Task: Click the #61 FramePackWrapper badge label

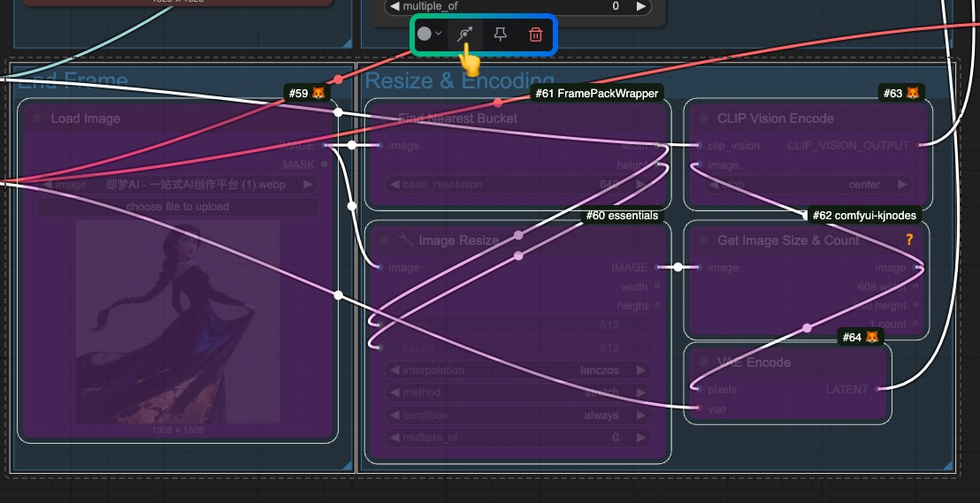Action: point(597,93)
